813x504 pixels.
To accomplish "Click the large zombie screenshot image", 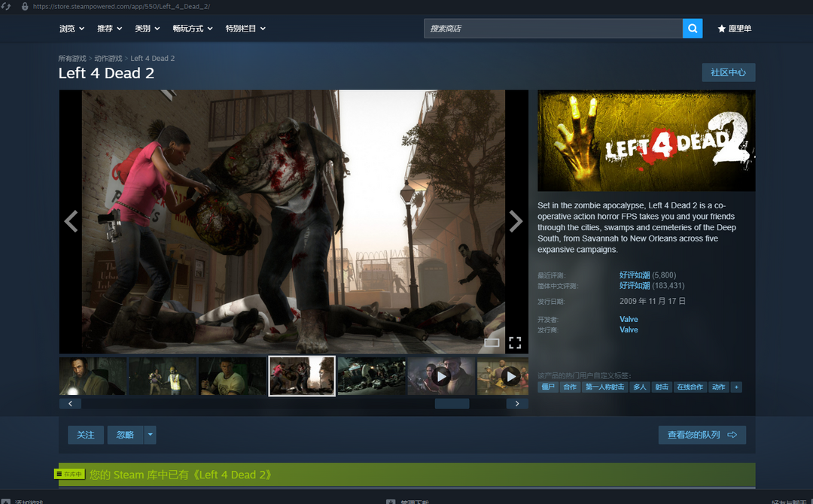I will (x=294, y=222).
